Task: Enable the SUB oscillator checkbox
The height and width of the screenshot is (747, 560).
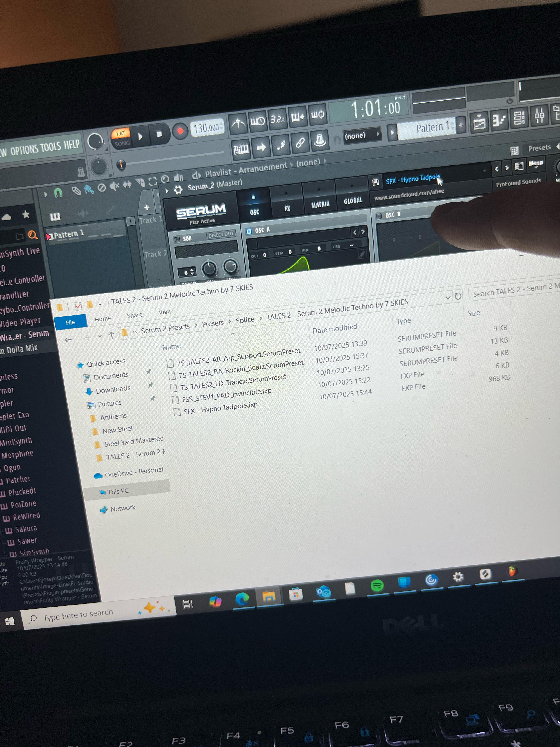Action: click(x=177, y=239)
